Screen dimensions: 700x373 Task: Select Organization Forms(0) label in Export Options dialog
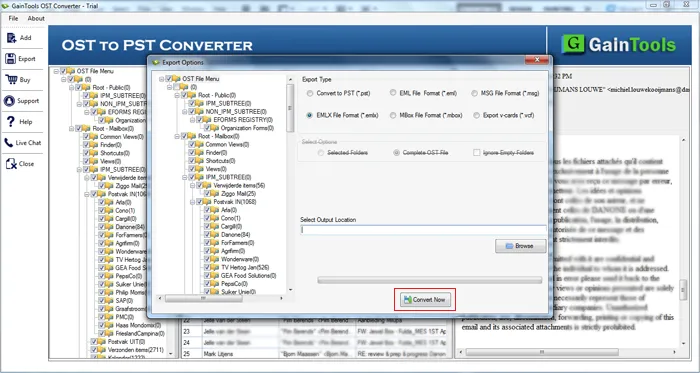pyautogui.click(x=247, y=128)
